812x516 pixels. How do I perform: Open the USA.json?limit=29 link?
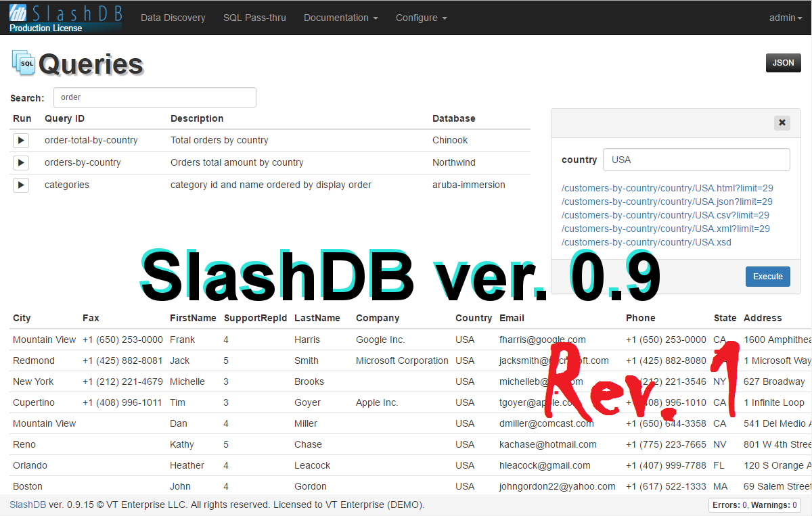[667, 202]
